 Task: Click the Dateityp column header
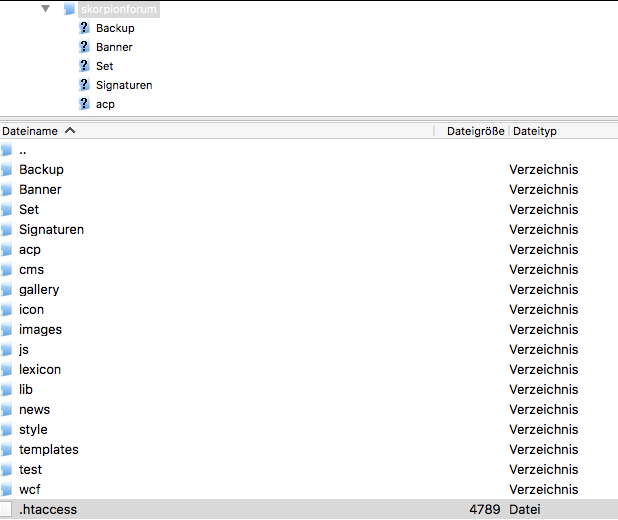(x=536, y=131)
